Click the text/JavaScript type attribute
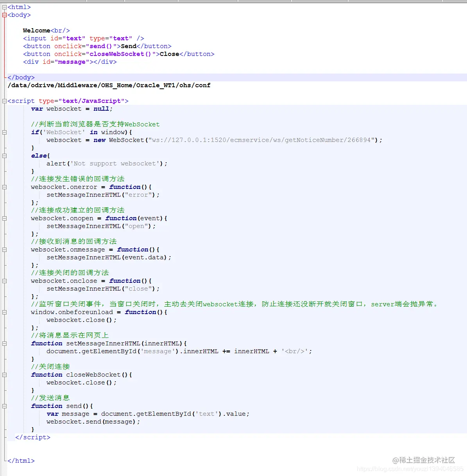This screenshot has height=476, width=467. tap(91, 101)
